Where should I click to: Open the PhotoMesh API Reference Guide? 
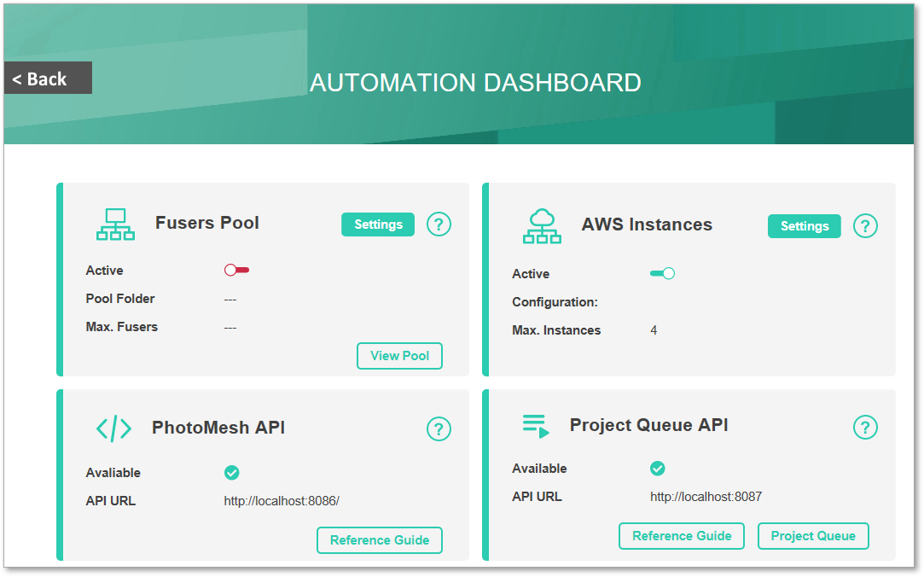(x=380, y=540)
